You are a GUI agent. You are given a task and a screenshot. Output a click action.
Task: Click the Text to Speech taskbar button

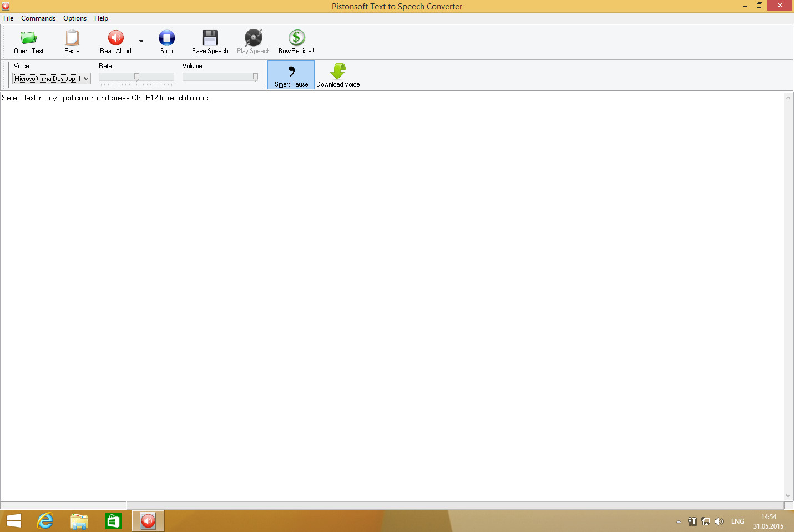(148, 521)
